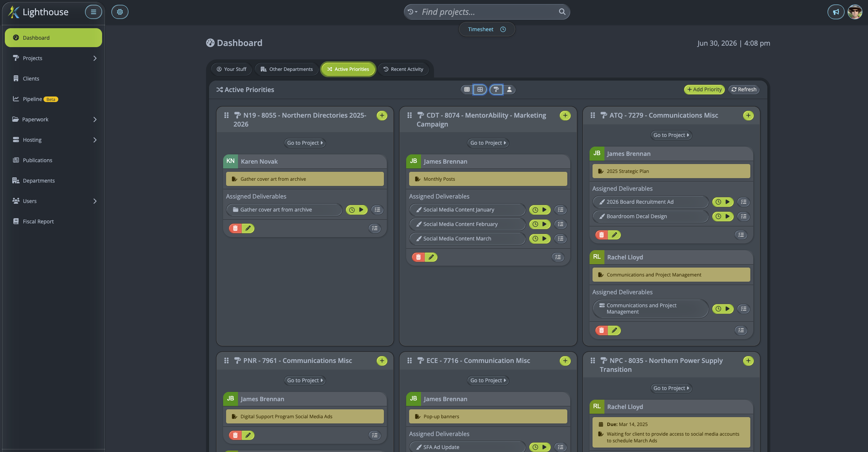Toggle group-by-project paint roller view
The width and height of the screenshot is (868, 452).
(x=496, y=89)
